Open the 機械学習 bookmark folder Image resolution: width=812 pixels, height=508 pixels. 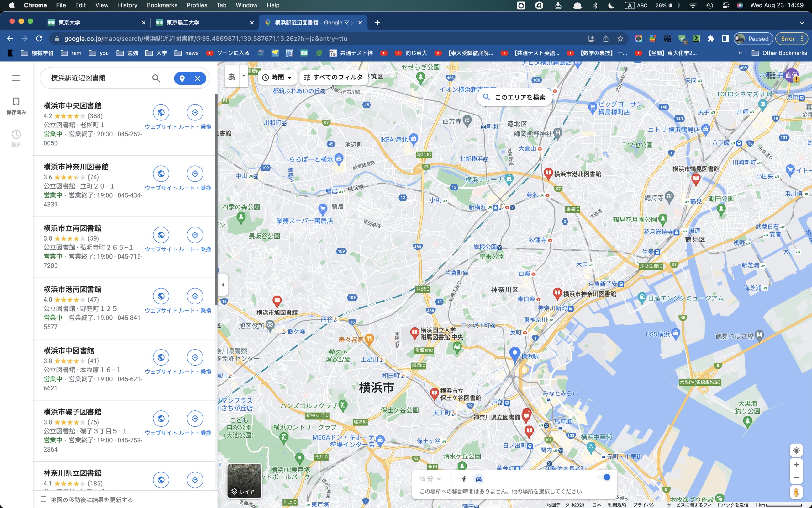[x=37, y=53]
